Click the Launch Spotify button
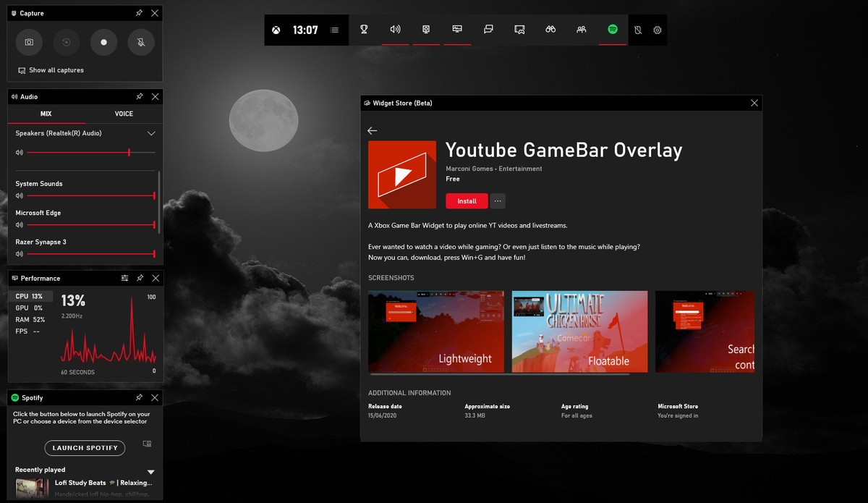This screenshot has height=503, width=868. (85, 448)
